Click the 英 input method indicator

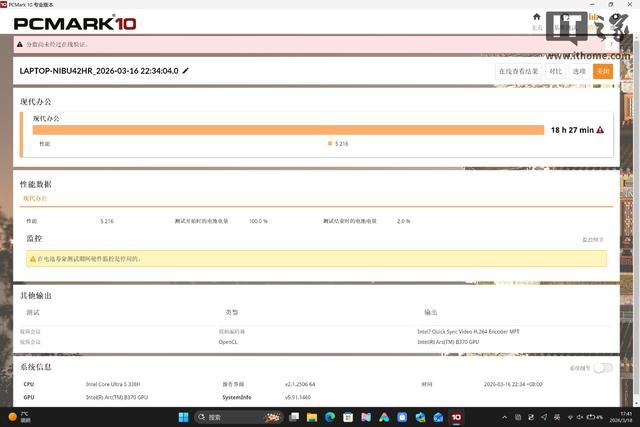pyautogui.click(x=557, y=417)
